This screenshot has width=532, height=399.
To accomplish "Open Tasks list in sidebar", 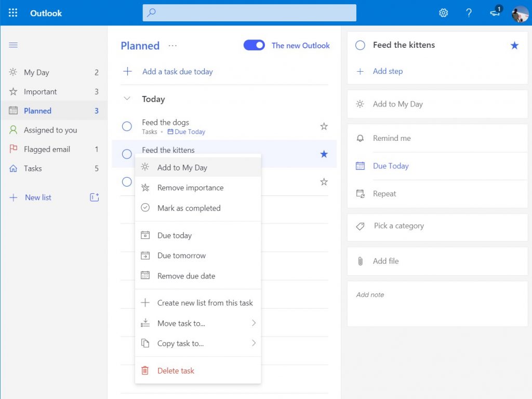I will (x=54, y=168).
